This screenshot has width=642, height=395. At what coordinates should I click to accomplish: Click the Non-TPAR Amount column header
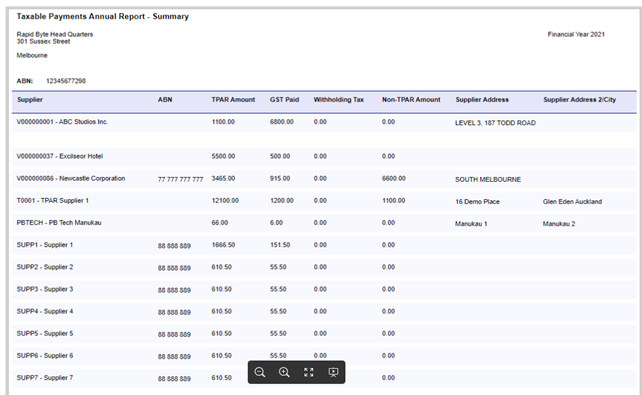click(x=411, y=99)
